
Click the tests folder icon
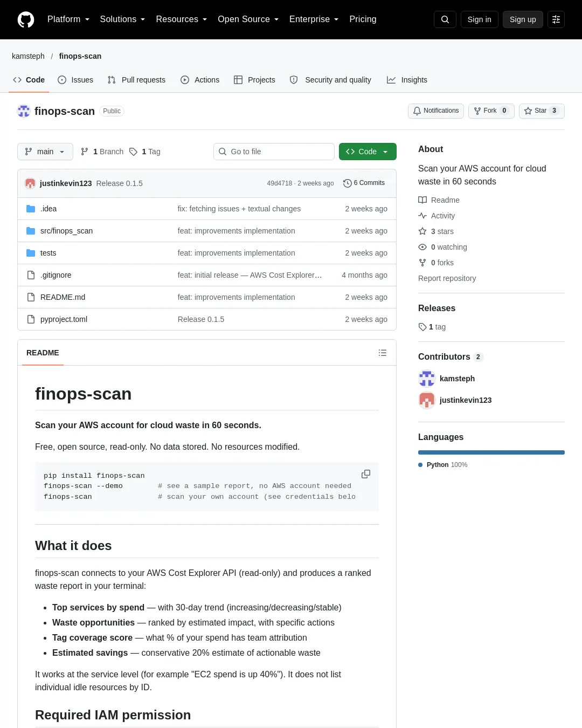[31, 253]
